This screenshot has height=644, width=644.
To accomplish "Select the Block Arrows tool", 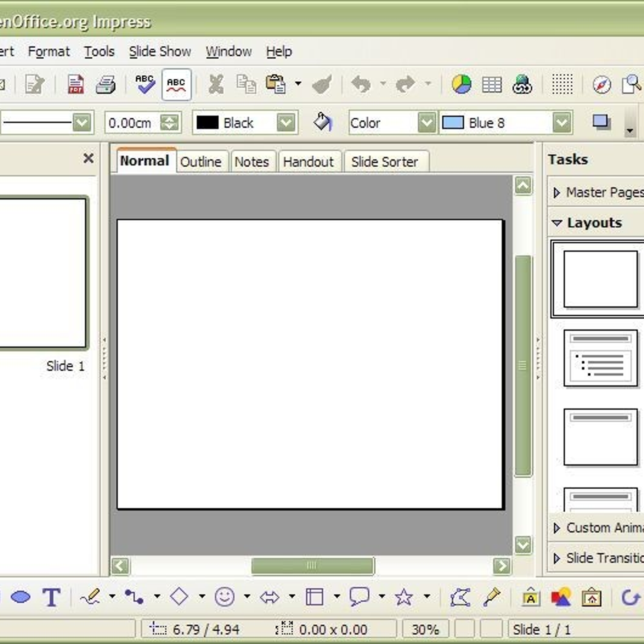I will 269,597.
